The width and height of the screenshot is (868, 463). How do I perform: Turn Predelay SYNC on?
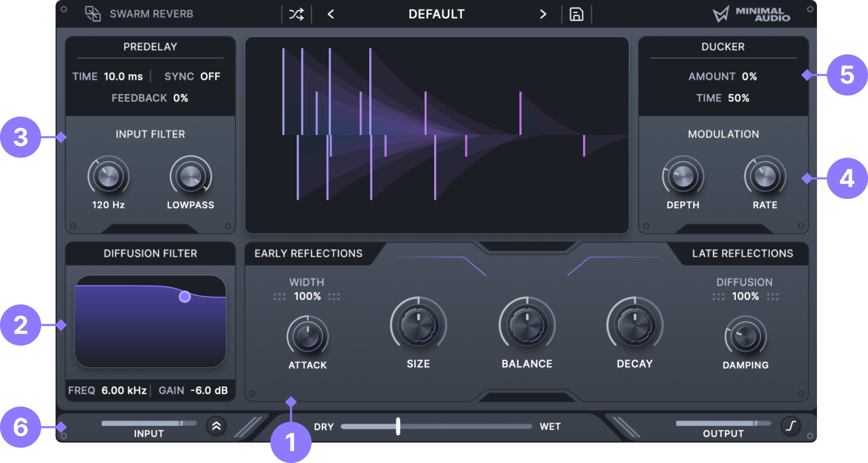coord(210,76)
